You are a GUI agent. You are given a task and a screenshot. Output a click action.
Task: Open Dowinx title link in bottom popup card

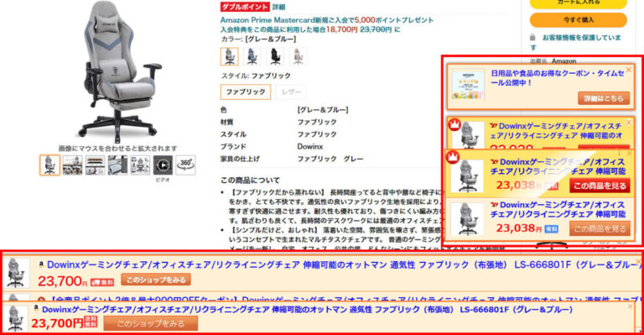(558, 209)
